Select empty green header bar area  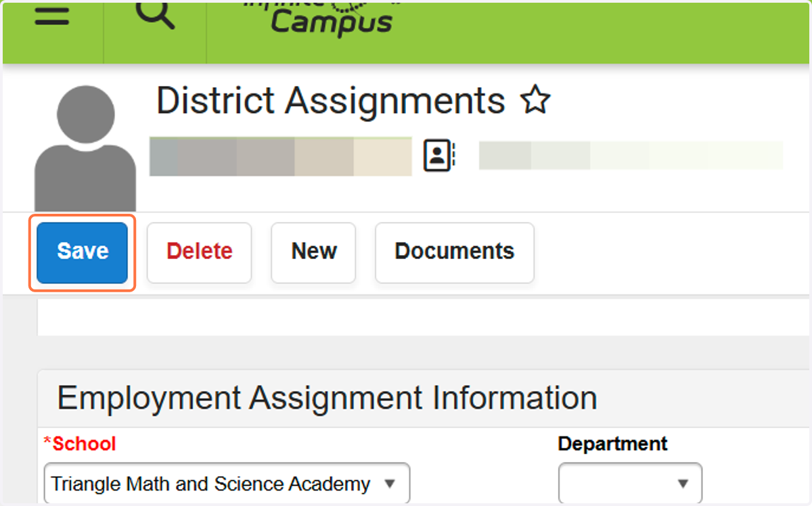pos(602,30)
